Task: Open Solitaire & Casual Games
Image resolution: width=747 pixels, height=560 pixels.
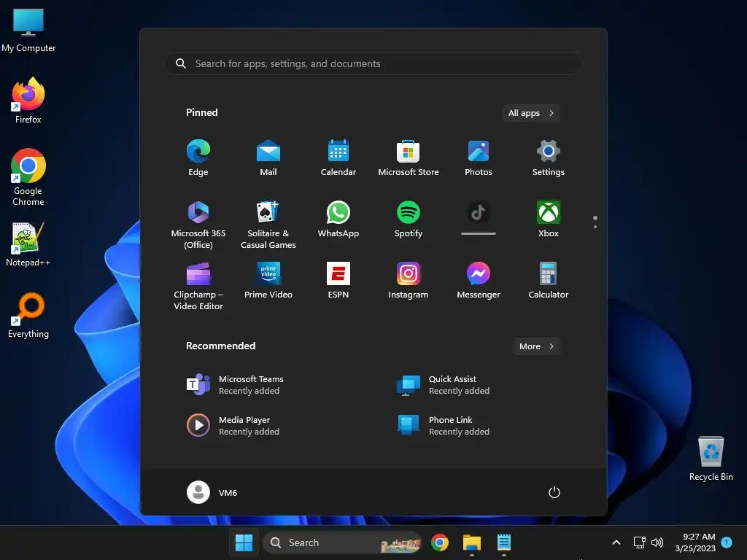Action: click(268, 225)
